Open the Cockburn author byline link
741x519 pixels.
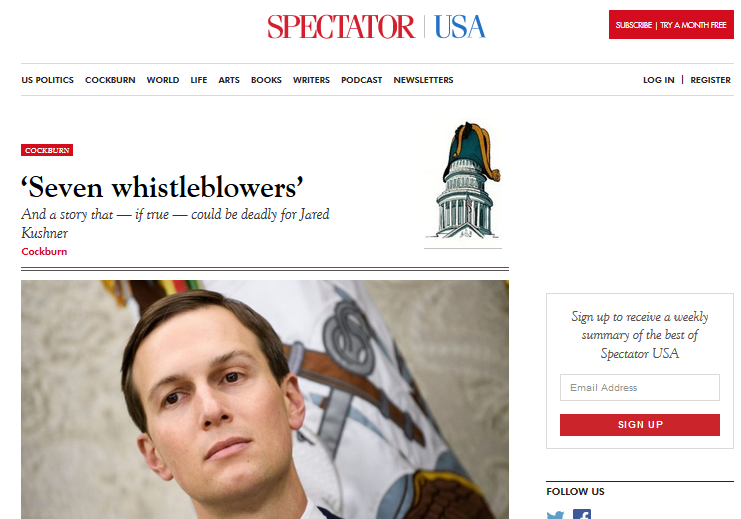click(44, 251)
